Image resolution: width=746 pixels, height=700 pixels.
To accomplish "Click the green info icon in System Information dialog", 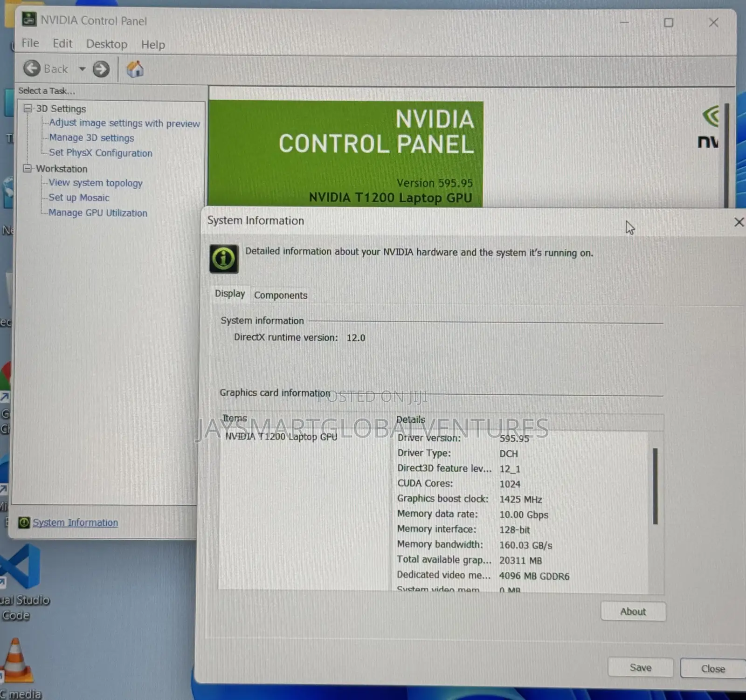I will coord(224,259).
